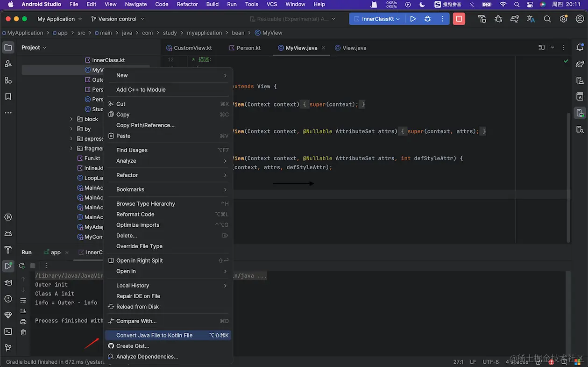This screenshot has width=588, height=367.
Task: Open the Terminal tool window
Action: [8, 331]
